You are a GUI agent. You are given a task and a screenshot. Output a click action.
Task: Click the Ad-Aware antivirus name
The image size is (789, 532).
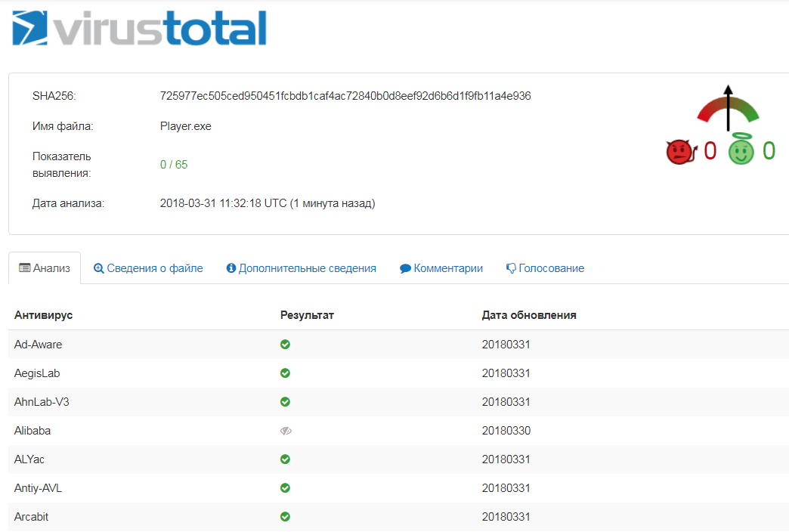[x=39, y=345]
